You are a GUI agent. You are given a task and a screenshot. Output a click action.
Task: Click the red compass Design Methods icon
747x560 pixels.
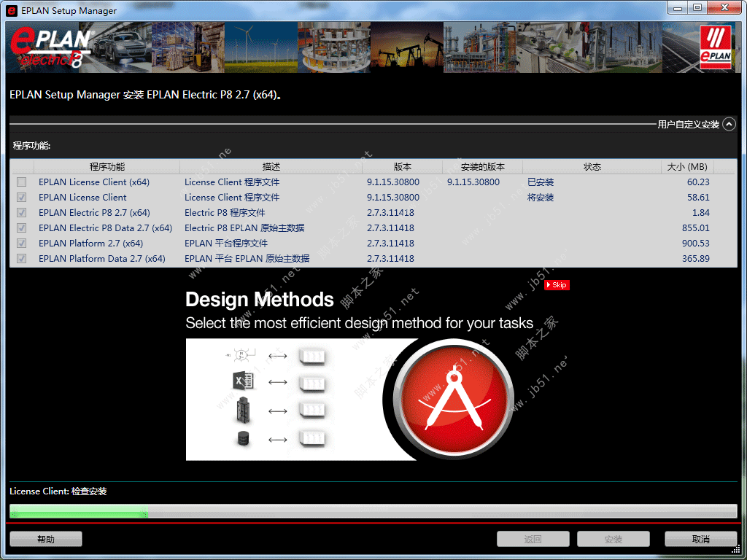[x=454, y=400]
